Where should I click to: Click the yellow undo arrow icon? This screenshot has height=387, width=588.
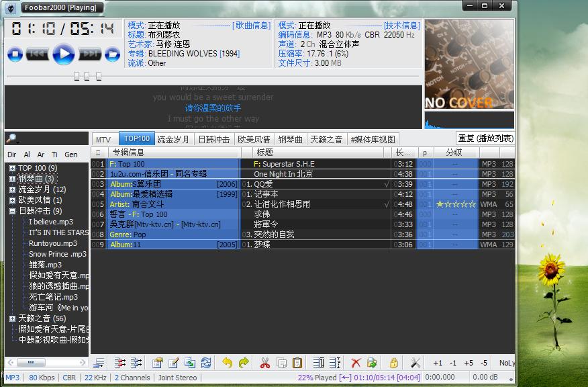coord(227,363)
